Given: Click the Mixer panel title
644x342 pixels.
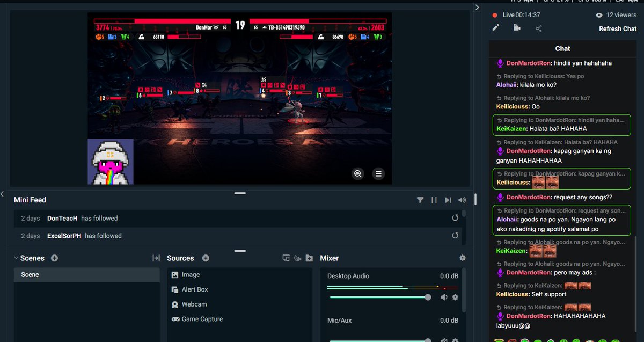Looking at the screenshot, I should click(329, 258).
